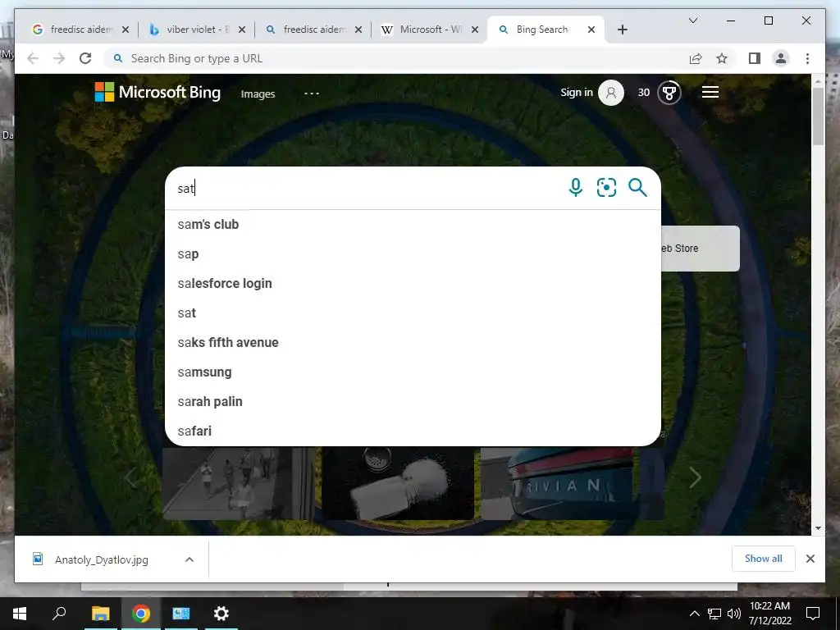
Task: Click the 30 rewards points count
Action: pyautogui.click(x=643, y=93)
